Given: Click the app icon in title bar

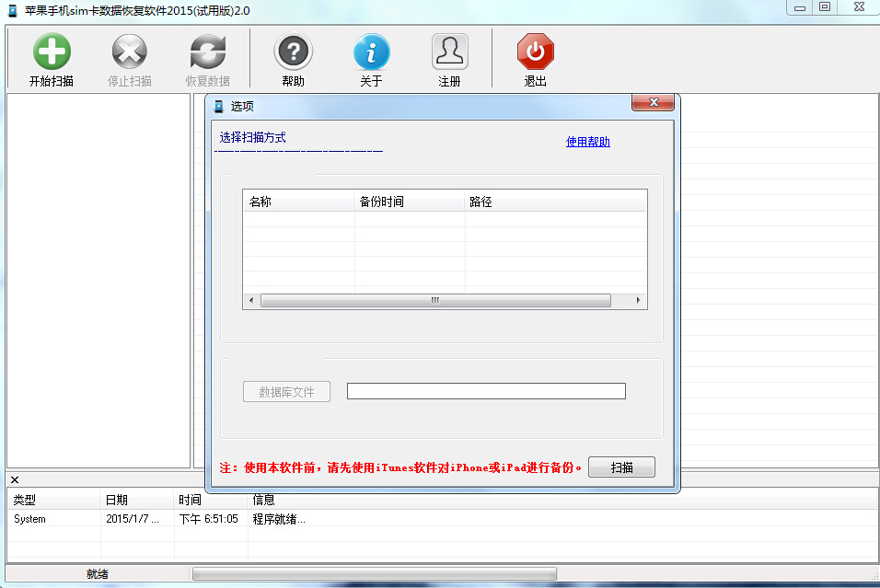Looking at the screenshot, I should click(12, 11).
